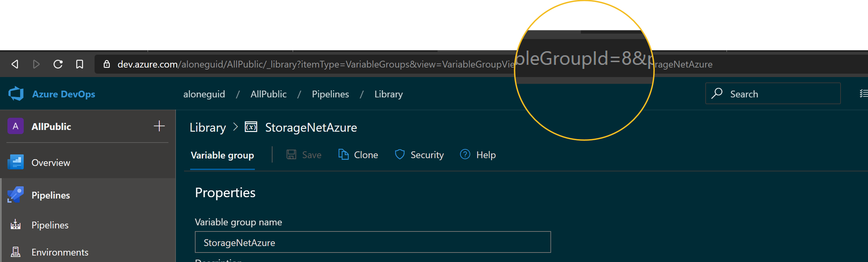The image size is (868, 262).
Task: Click the browser forward arrow
Action: tap(36, 64)
